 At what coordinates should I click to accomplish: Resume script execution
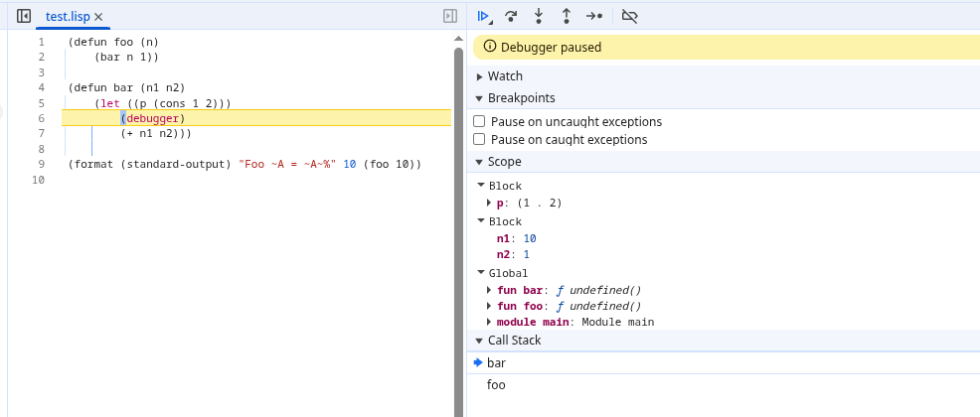[x=483, y=16]
